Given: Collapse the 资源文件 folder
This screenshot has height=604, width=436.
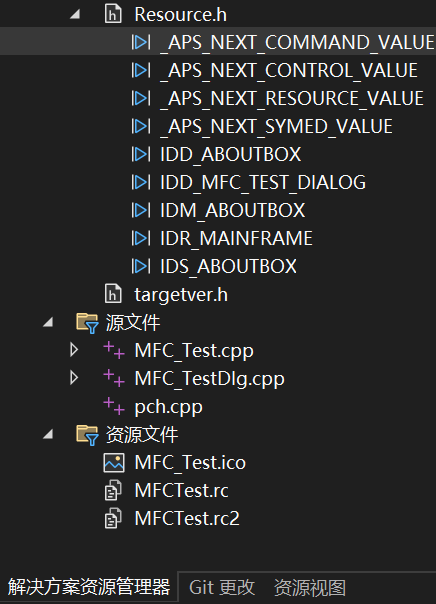Looking at the screenshot, I should click(x=48, y=435).
